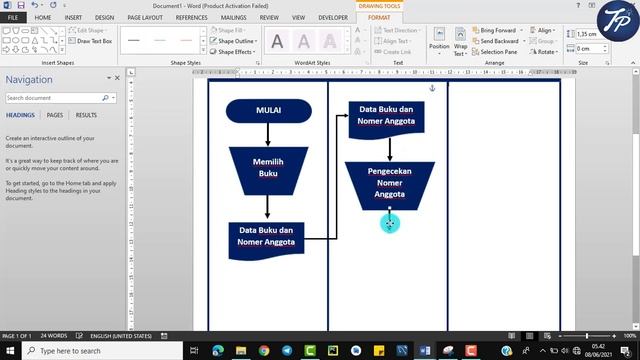Open Shape Effects dropdown
This screenshot has height=360, width=640.
[233, 52]
